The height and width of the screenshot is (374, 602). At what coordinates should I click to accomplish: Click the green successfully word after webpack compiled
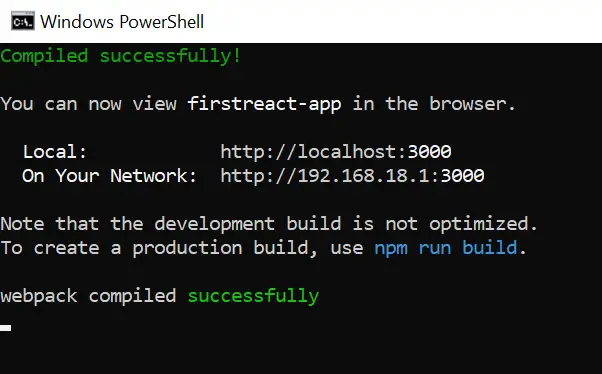click(x=253, y=296)
